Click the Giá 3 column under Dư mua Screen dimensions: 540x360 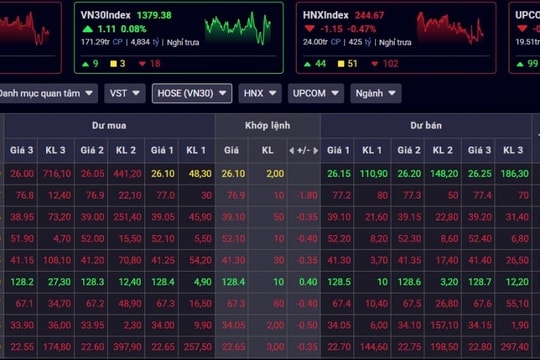click(x=21, y=151)
